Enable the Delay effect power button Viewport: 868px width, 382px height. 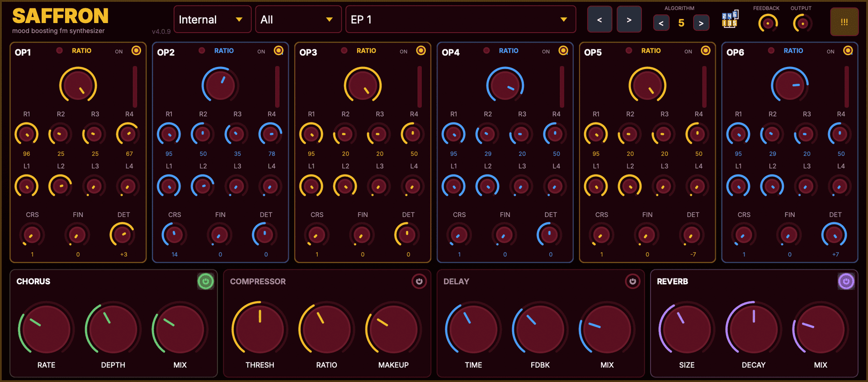[x=632, y=281]
